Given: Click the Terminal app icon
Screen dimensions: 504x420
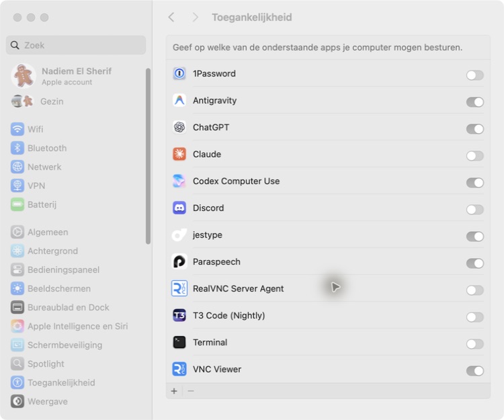Looking at the screenshot, I should pyautogui.click(x=179, y=342).
